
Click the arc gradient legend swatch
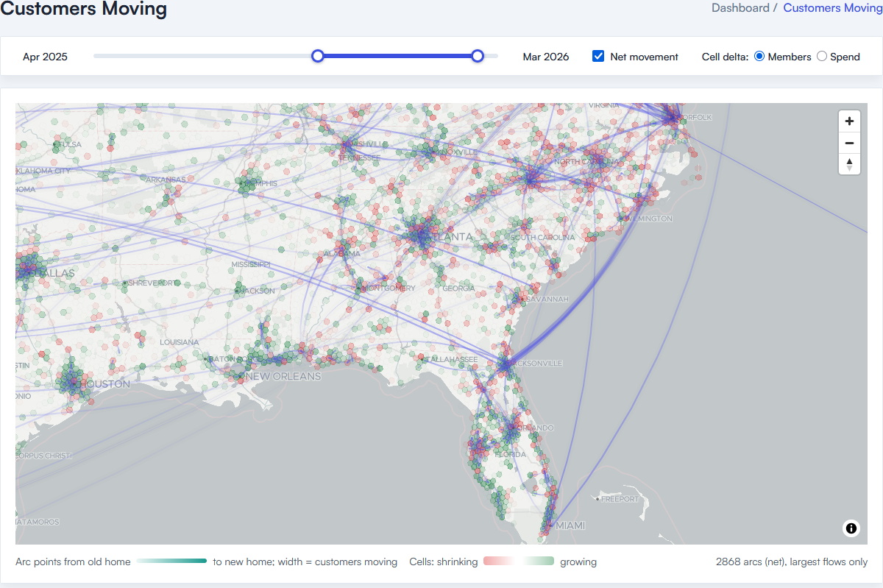(172, 562)
